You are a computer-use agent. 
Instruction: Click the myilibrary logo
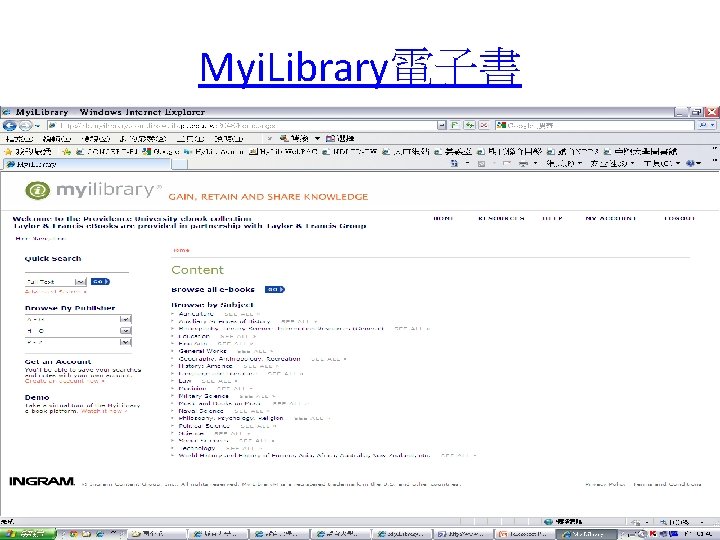[x=94, y=190]
